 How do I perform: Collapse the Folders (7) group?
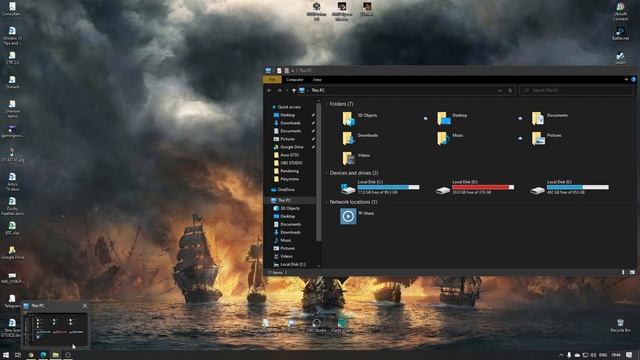[327, 104]
